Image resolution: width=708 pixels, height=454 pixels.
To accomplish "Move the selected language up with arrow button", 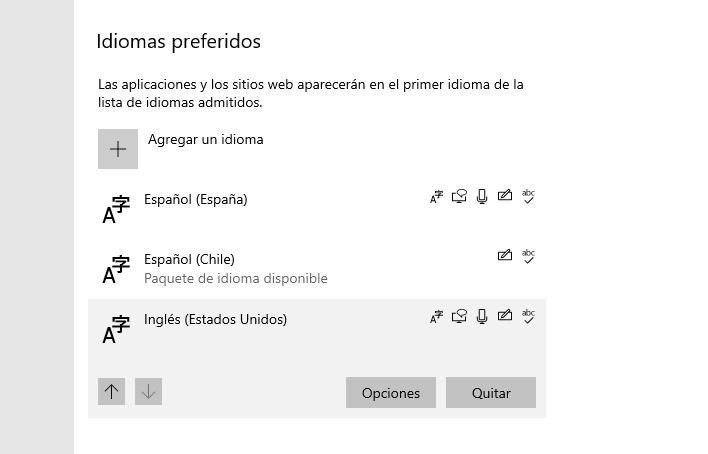I will pos(112,392).
